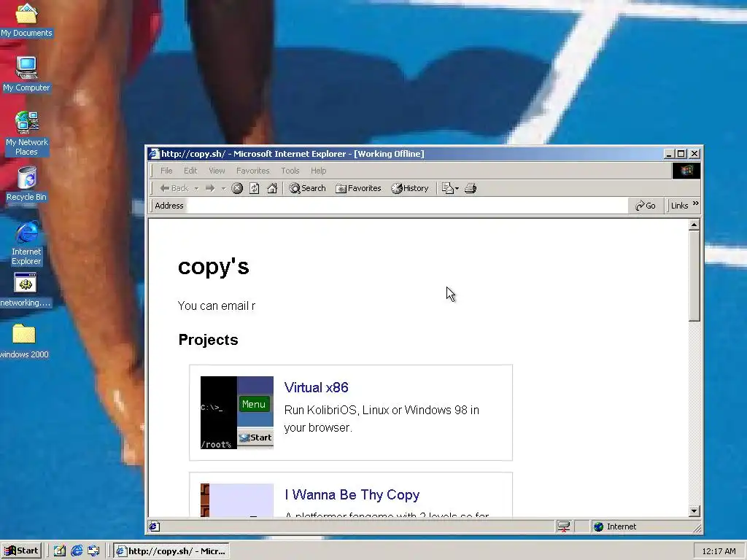Open the Search pane
747x560 pixels.
pyautogui.click(x=307, y=189)
